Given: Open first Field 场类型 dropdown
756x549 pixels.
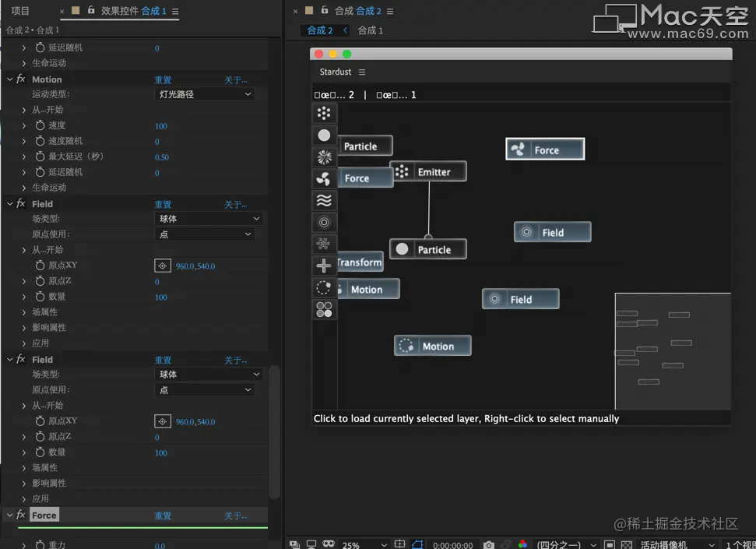Looking at the screenshot, I should (209, 219).
